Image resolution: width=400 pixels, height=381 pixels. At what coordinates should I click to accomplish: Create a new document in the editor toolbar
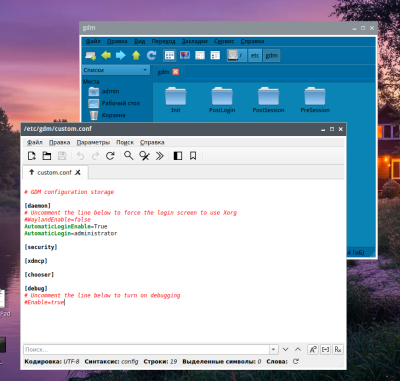32,156
